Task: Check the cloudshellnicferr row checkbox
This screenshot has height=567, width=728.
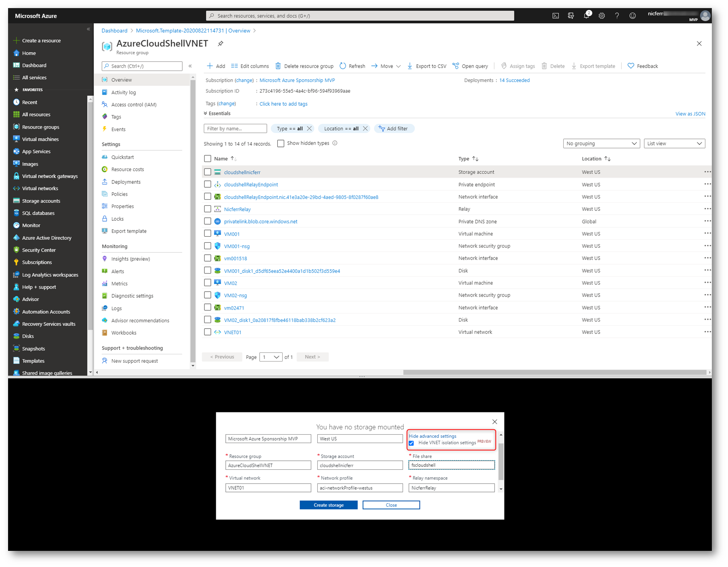Action: click(x=208, y=172)
